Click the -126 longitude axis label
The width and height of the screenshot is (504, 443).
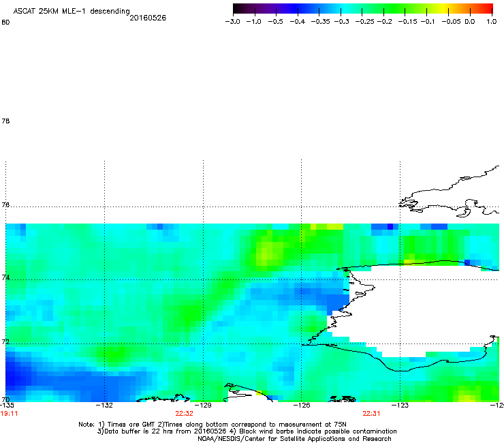[302, 405]
